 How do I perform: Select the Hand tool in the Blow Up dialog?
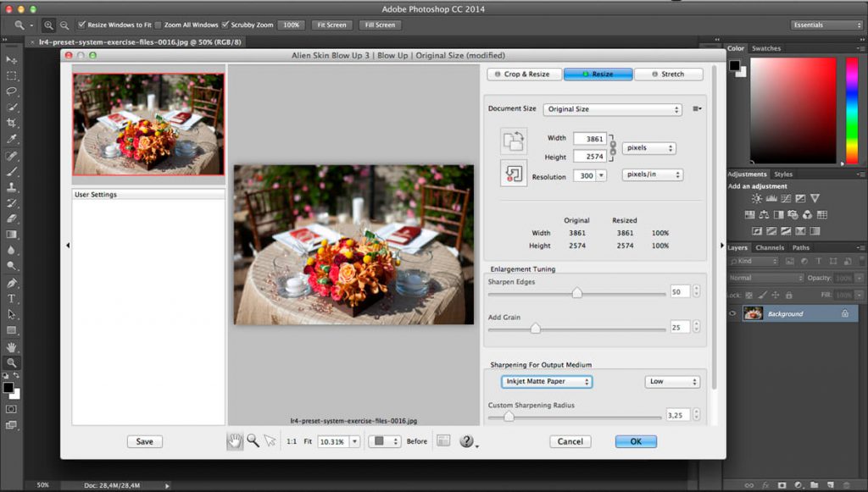235,440
